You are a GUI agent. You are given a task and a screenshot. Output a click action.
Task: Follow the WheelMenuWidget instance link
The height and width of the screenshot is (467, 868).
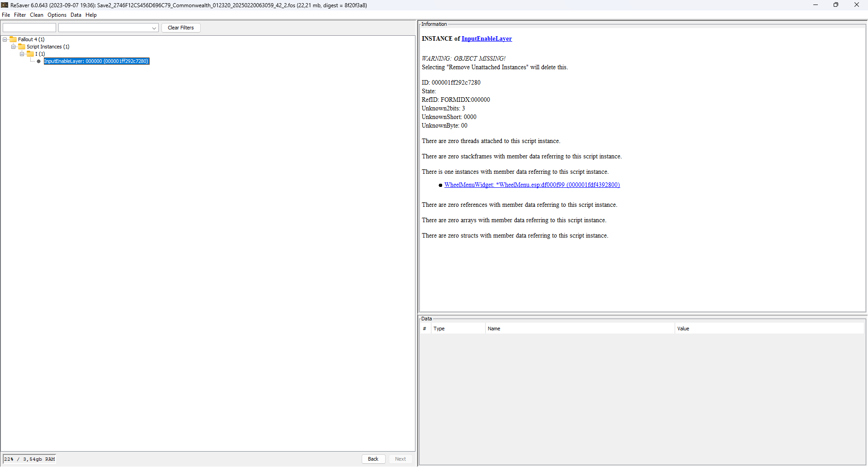(532, 185)
